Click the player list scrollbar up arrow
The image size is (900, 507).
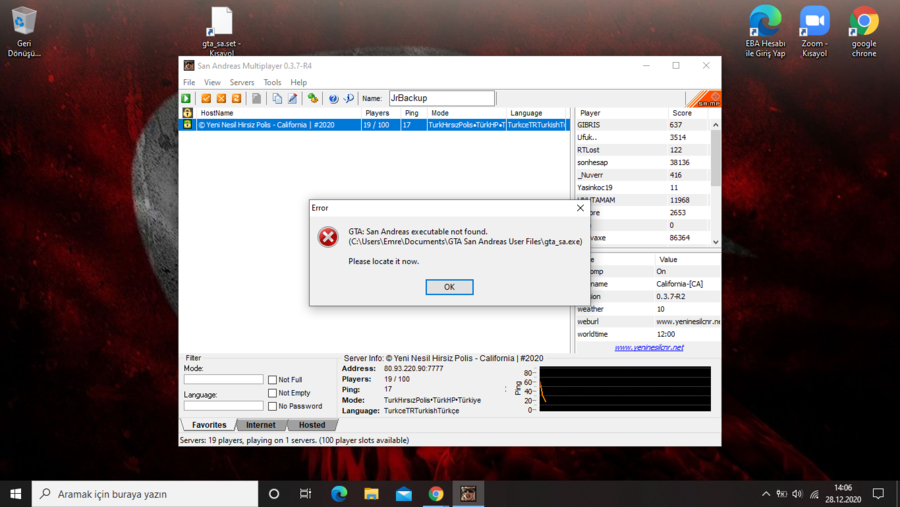[x=715, y=125]
